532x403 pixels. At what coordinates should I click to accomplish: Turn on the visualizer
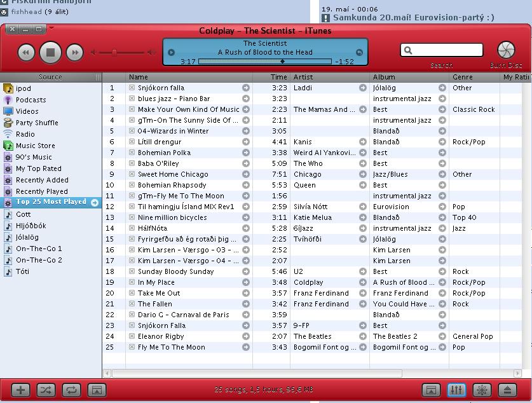[x=482, y=390]
